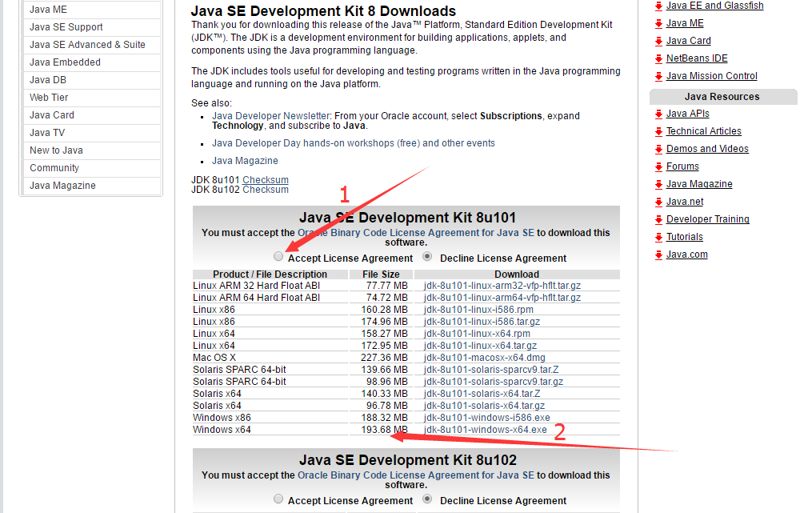This screenshot has height=513, width=812.
Task: Open the Java Developer Newsletter link
Action: [271, 116]
